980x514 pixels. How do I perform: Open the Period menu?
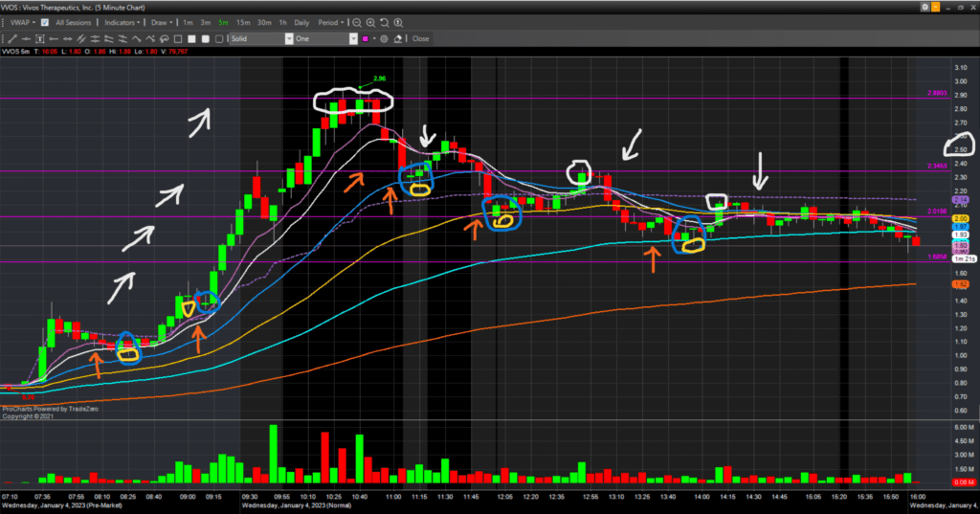coord(330,21)
